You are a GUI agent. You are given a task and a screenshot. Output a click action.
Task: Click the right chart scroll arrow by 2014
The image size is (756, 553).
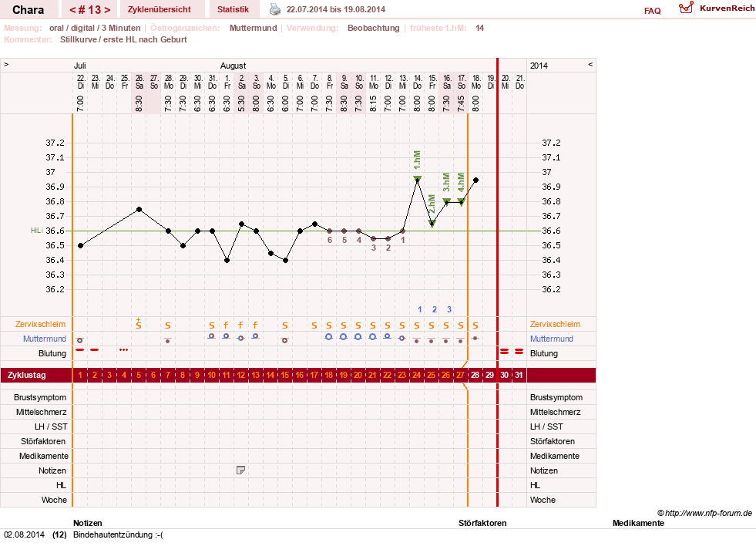coord(590,64)
